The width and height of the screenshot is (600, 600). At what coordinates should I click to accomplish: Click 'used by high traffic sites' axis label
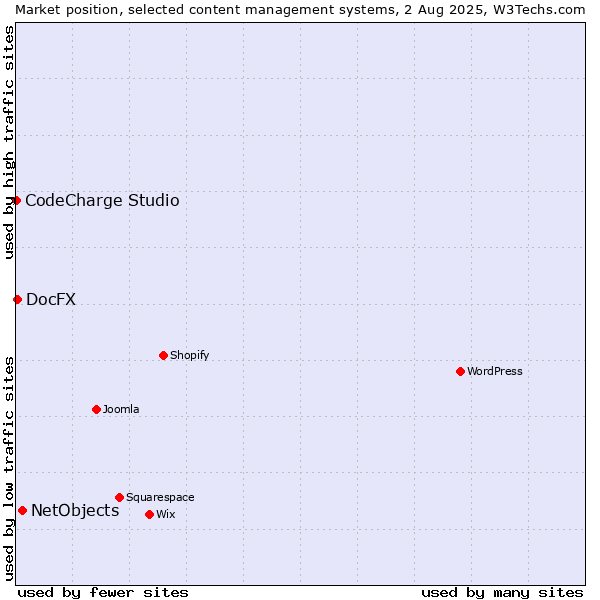pos(8,142)
